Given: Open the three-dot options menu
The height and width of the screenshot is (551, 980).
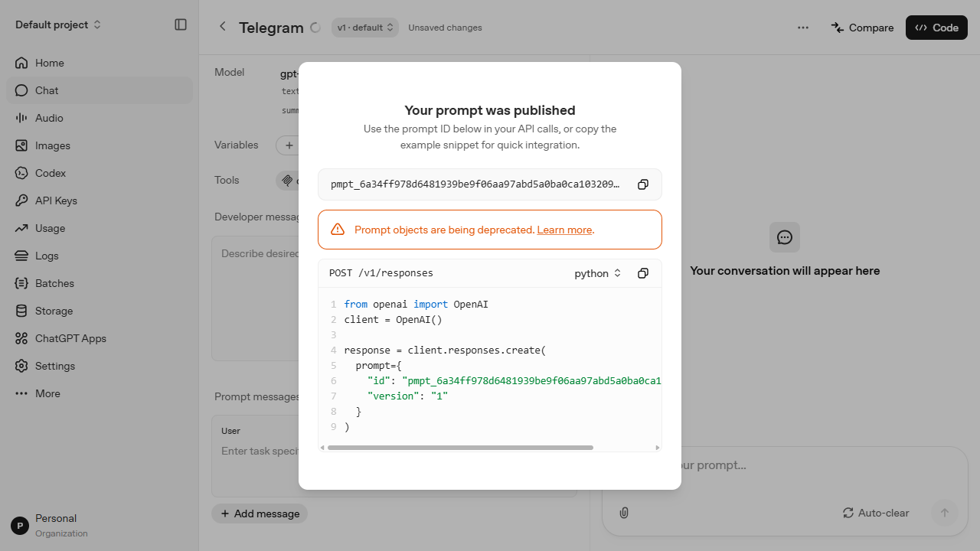Looking at the screenshot, I should point(802,28).
